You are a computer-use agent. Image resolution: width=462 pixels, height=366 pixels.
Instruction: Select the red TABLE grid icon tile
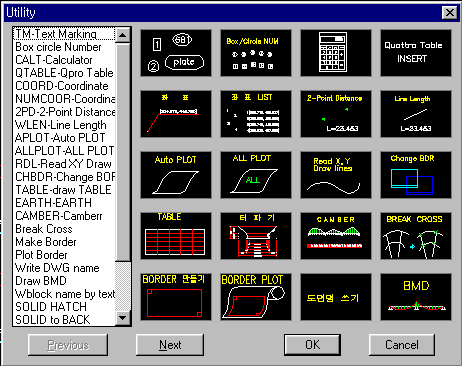coord(176,236)
